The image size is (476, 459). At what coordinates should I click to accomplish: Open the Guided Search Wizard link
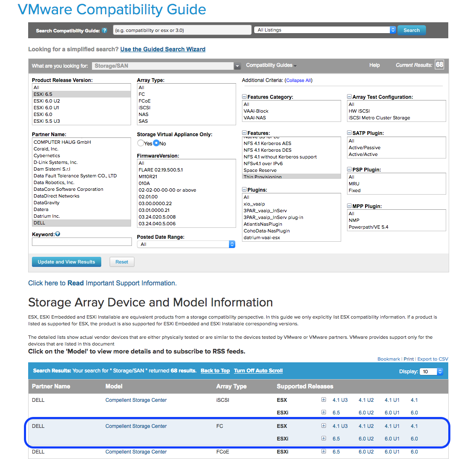tap(163, 49)
